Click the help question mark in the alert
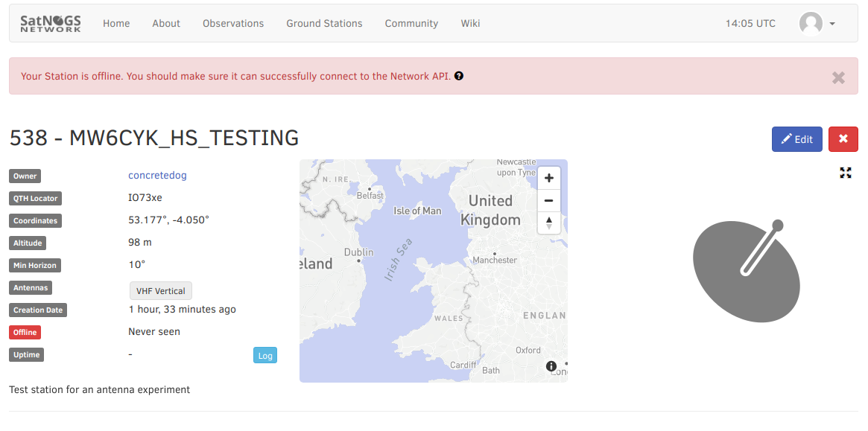 click(459, 76)
